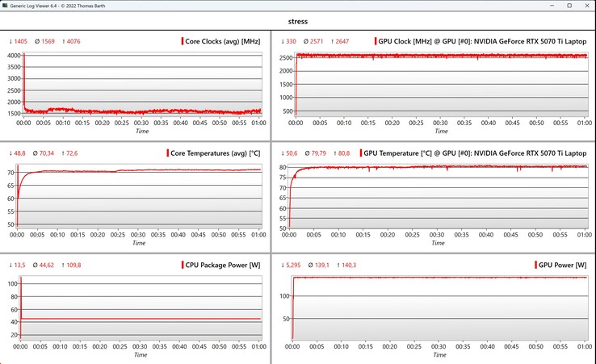
Task: Click the GPU Temperature red legend swatch
Action: pyautogui.click(x=359, y=153)
